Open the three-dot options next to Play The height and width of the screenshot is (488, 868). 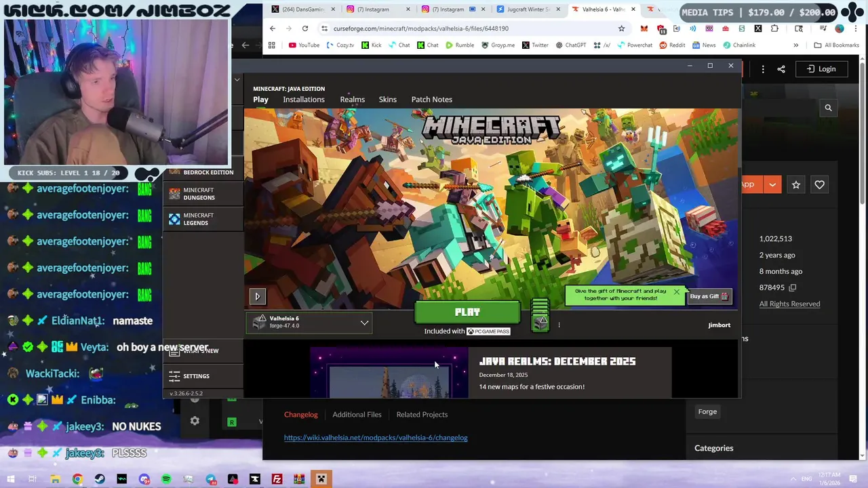[559, 325]
